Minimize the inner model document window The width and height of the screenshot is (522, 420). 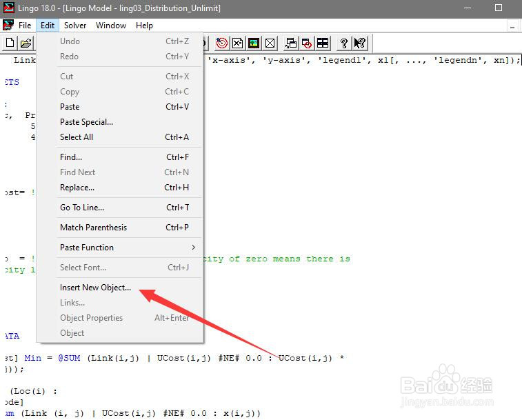point(512,26)
